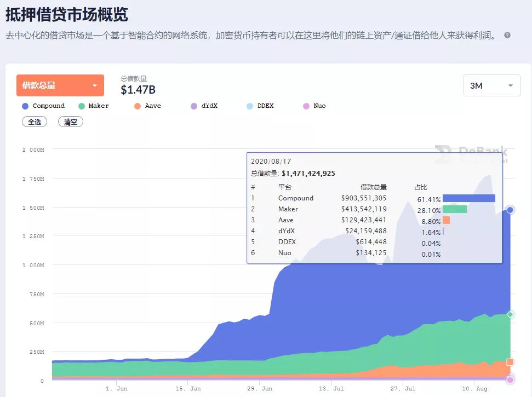Toggle the Nuo legend entry
Screen dimensions: 532x397
314,106
